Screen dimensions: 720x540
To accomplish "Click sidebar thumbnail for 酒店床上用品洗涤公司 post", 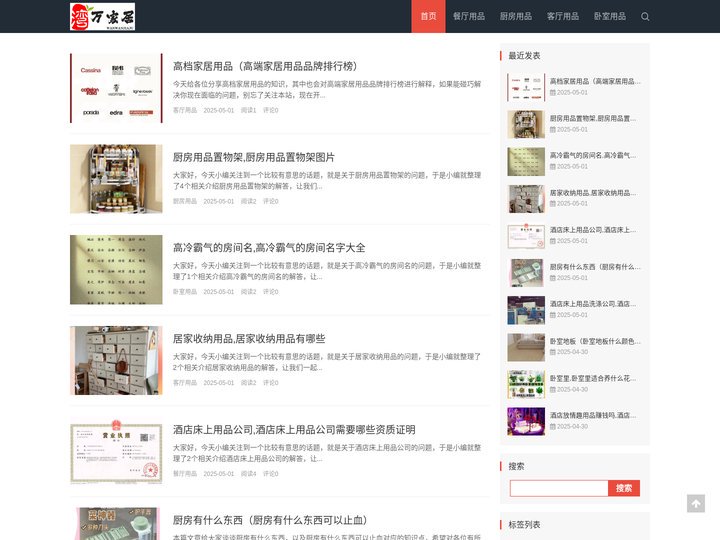I will coord(526,310).
